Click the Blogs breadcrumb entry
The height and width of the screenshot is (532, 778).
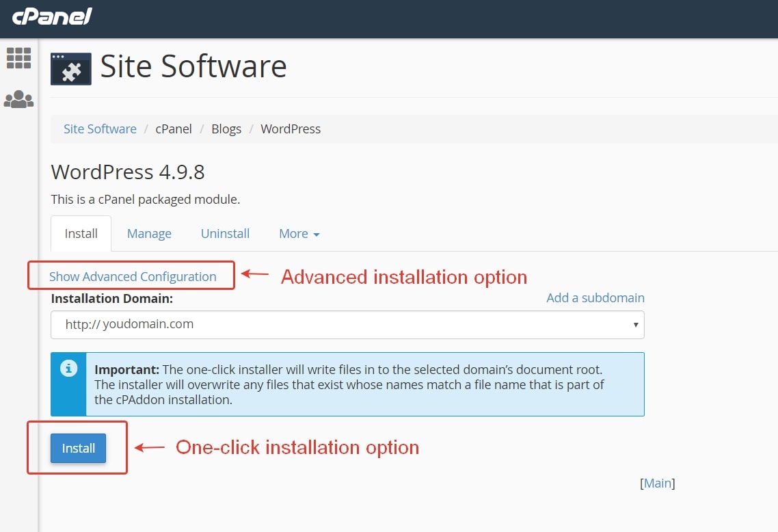point(226,129)
